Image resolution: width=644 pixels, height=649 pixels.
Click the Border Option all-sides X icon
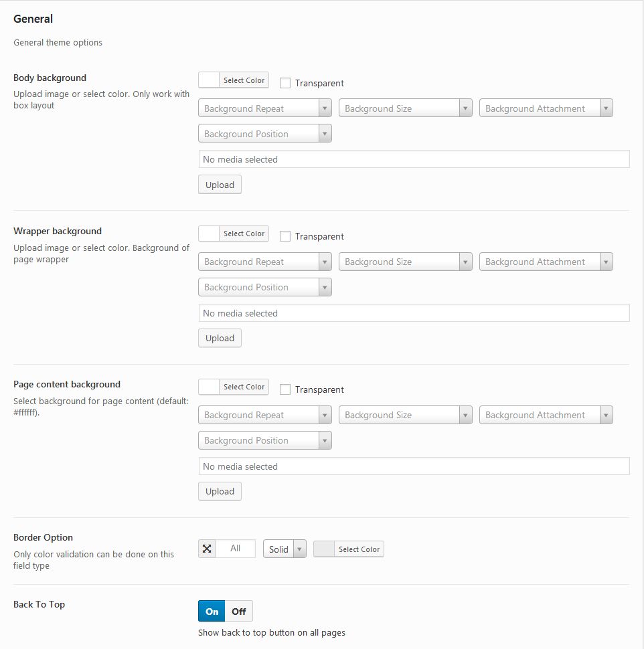pos(207,549)
